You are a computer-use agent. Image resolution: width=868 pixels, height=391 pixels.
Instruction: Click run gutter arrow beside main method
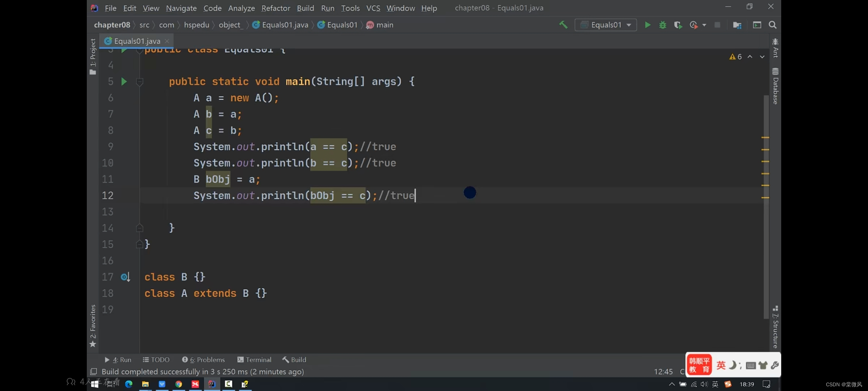(x=124, y=81)
